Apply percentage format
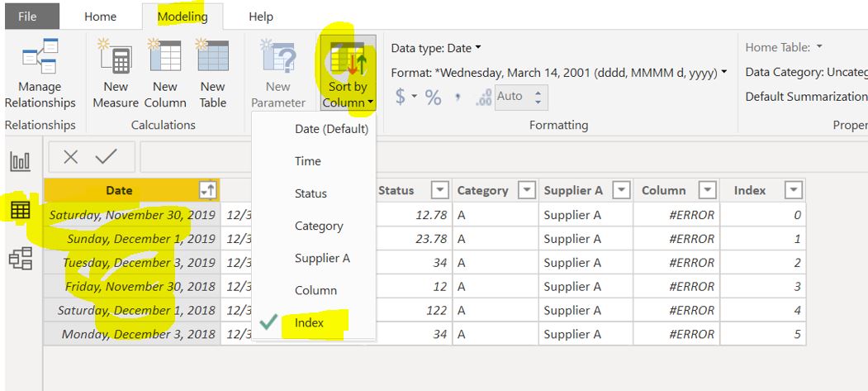Viewport: 868px width, 391px height. click(x=433, y=98)
